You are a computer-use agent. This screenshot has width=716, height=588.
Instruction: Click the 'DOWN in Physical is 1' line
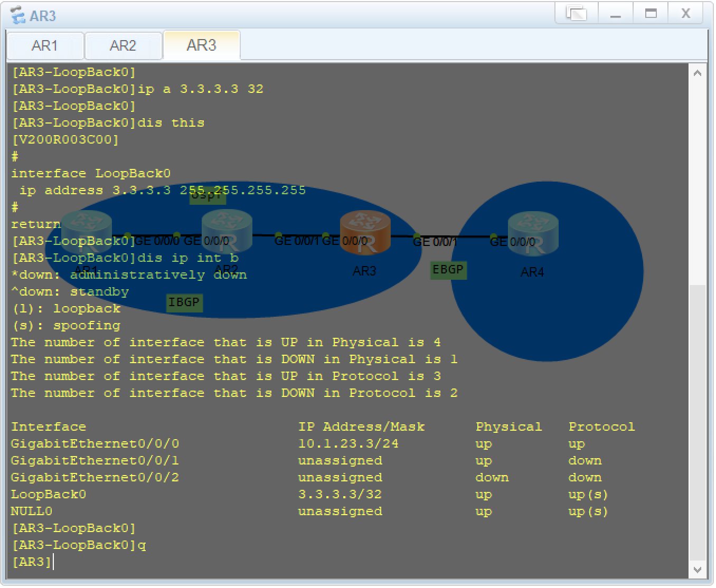234,359
